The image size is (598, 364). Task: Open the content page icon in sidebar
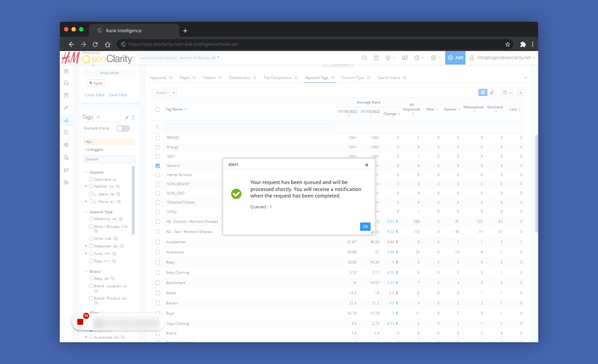coord(66,95)
